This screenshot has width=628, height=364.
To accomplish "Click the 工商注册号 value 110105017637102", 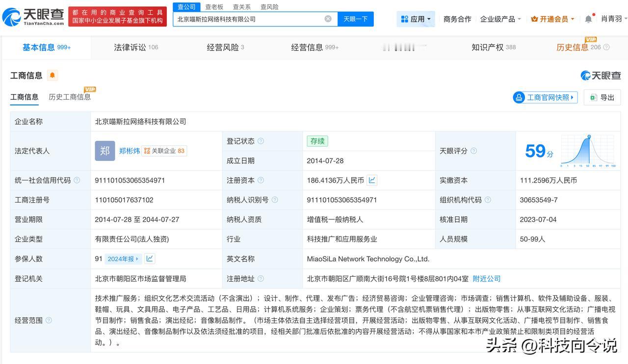I will point(124,200).
